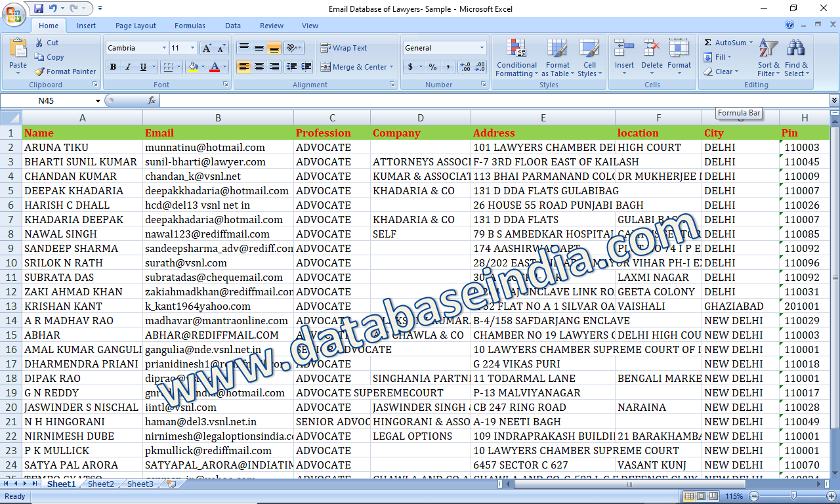Click the Delete cells button

651,57
